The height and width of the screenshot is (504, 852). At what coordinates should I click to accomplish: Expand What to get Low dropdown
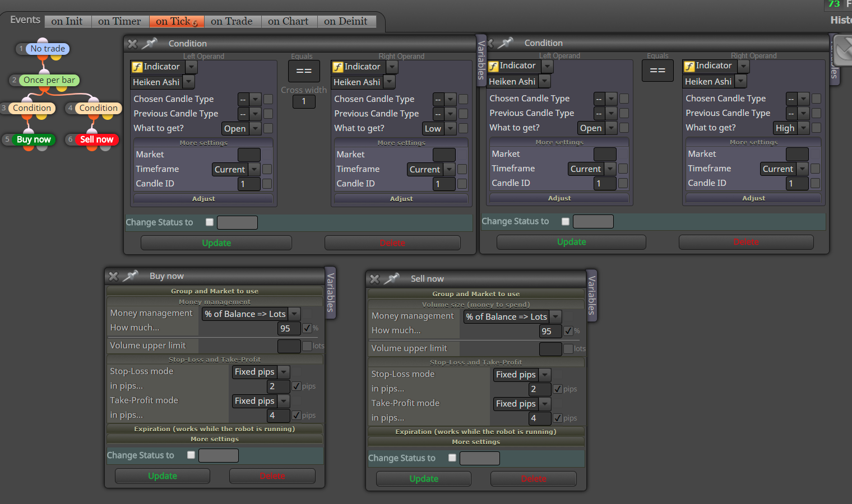(x=438, y=128)
